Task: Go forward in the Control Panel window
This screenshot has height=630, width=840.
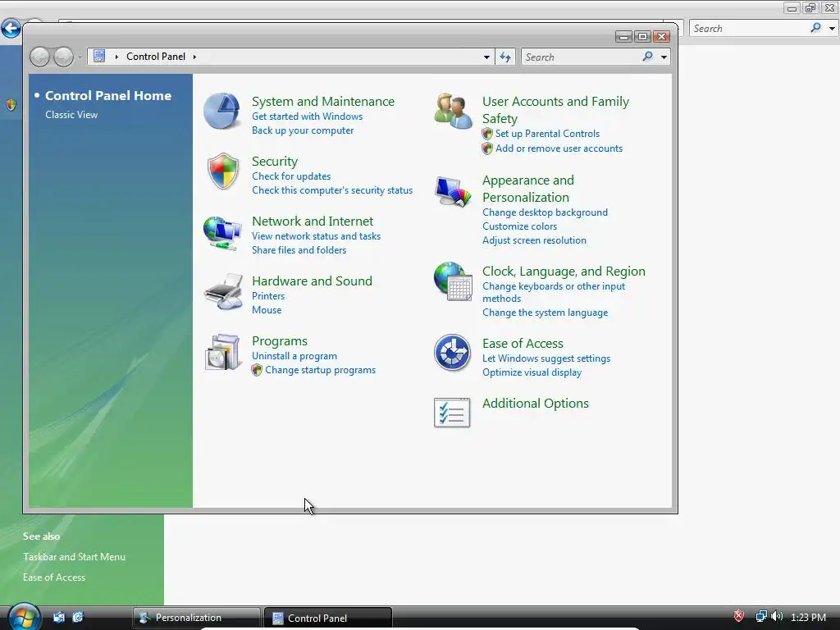Action: tap(64, 57)
